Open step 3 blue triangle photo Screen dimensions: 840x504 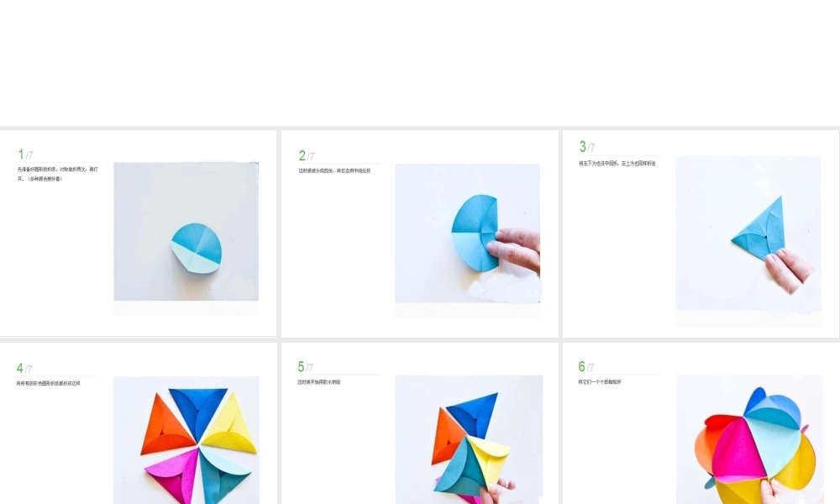click(748, 233)
